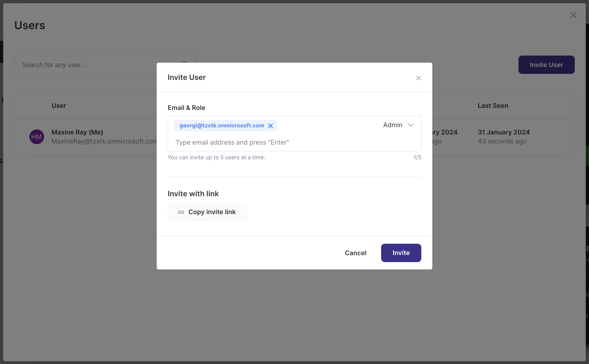Send the invite with Invite button
Image resolution: width=589 pixels, height=364 pixels.
click(x=401, y=253)
